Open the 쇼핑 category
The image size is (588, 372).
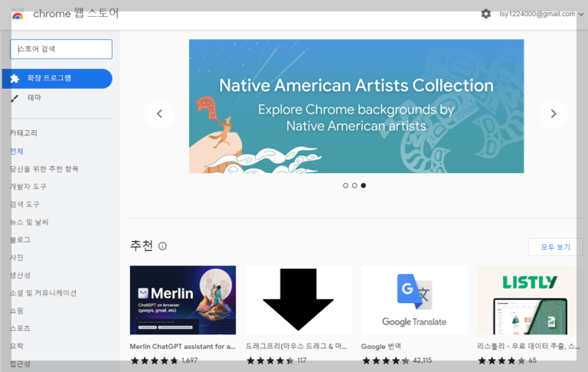pyautogui.click(x=17, y=311)
